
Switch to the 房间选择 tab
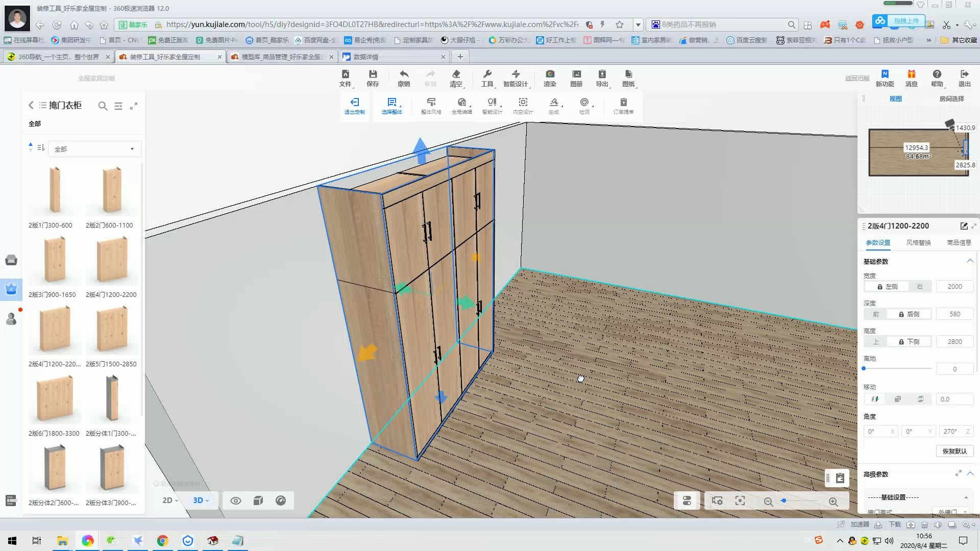[951, 98]
